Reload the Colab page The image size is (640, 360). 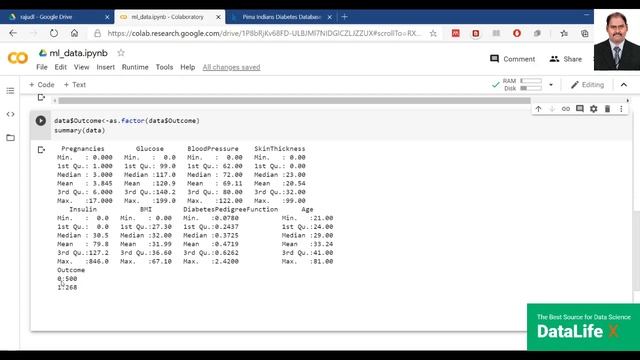[53, 33]
